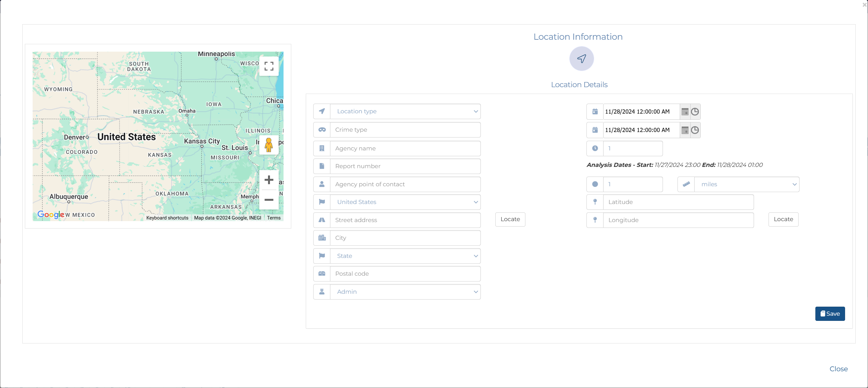The image size is (868, 388).
Task: Open calendar picker for first date field
Action: [x=684, y=112]
